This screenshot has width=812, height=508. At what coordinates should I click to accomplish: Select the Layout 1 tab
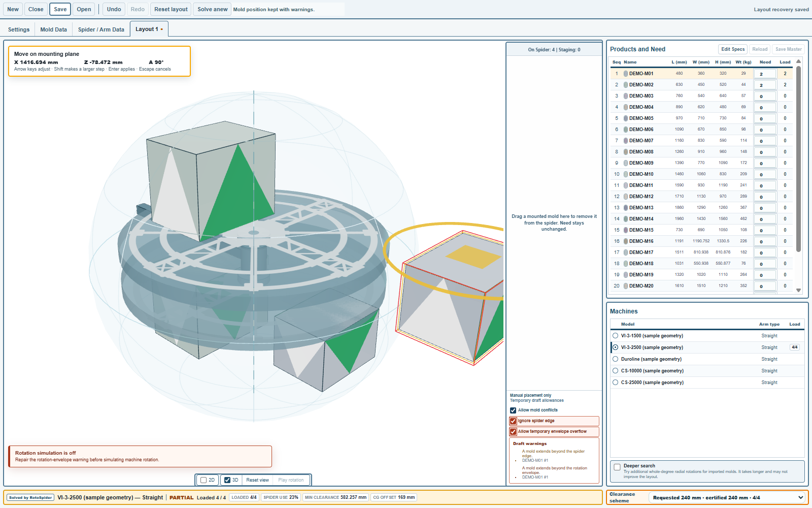click(149, 29)
